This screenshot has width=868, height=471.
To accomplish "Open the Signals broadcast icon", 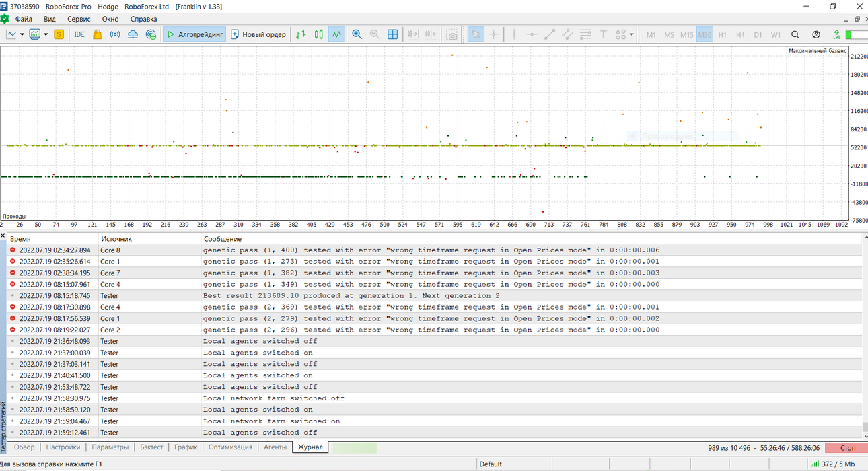I will [115, 34].
